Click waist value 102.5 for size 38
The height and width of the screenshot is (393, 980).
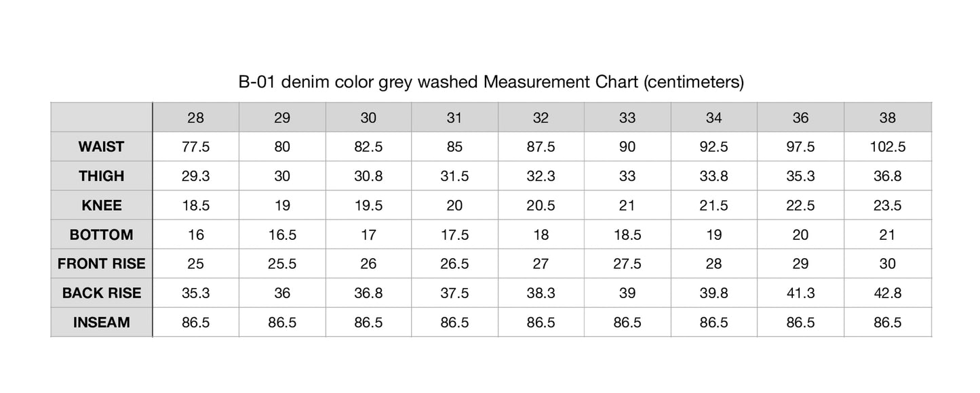pos(887,147)
